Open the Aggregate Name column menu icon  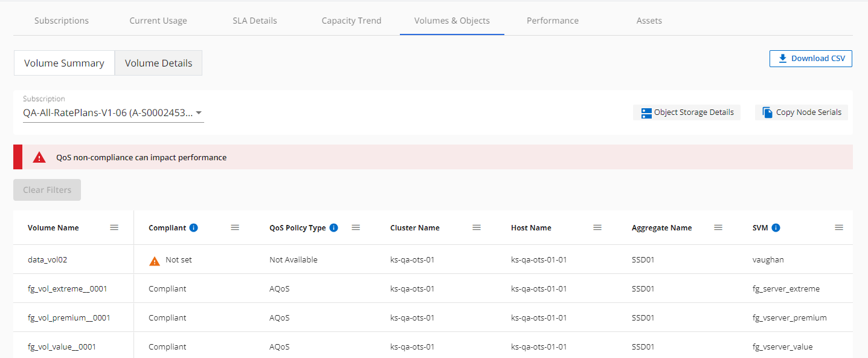(718, 227)
